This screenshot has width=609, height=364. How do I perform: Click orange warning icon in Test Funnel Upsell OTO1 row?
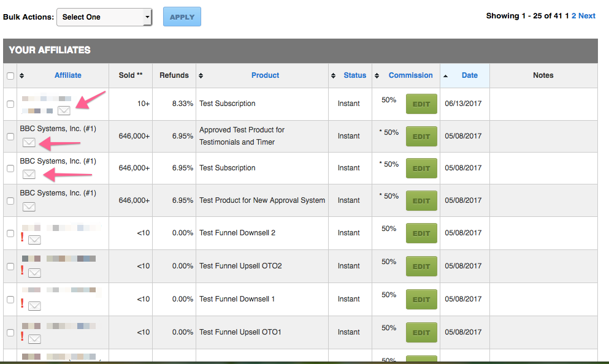pyautogui.click(x=23, y=336)
